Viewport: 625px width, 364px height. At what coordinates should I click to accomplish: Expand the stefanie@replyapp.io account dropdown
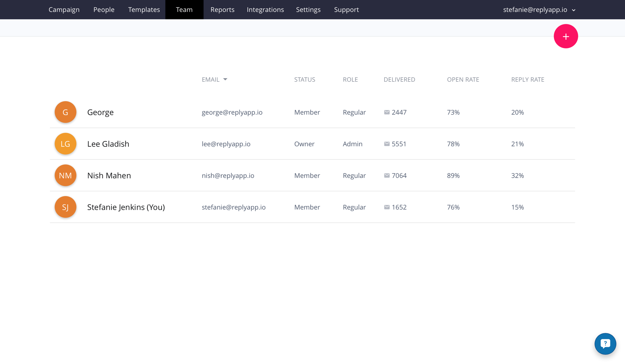(x=539, y=10)
